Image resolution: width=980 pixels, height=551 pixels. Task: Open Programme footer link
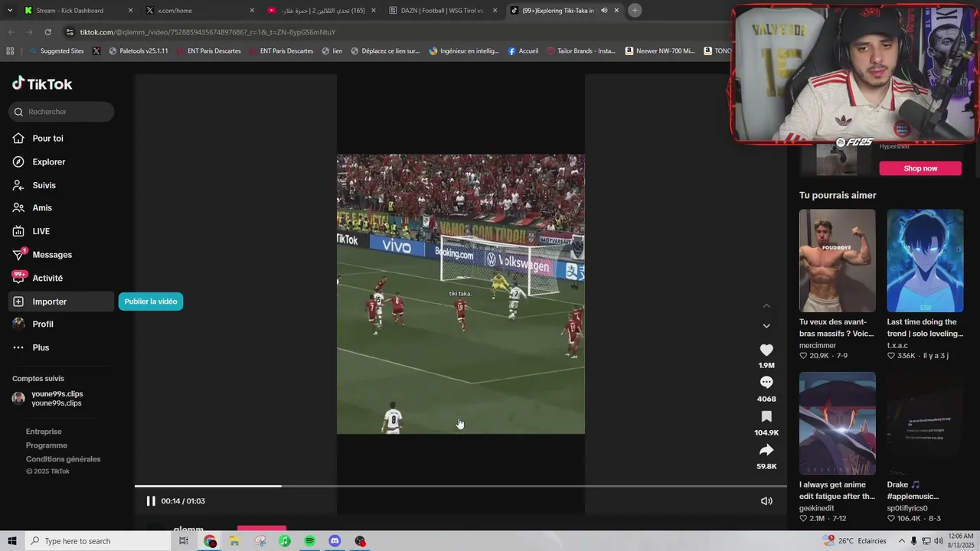pyautogui.click(x=47, y=445)
